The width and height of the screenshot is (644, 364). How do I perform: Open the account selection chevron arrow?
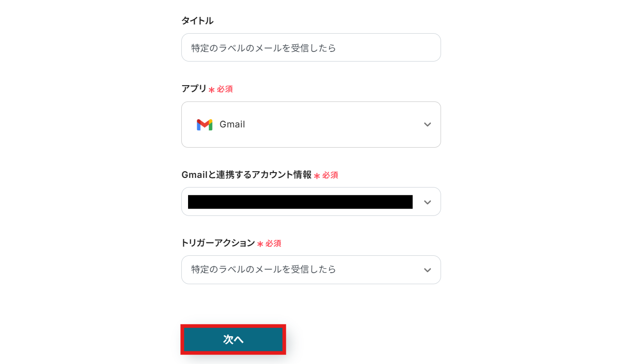(x=427, y=202)
